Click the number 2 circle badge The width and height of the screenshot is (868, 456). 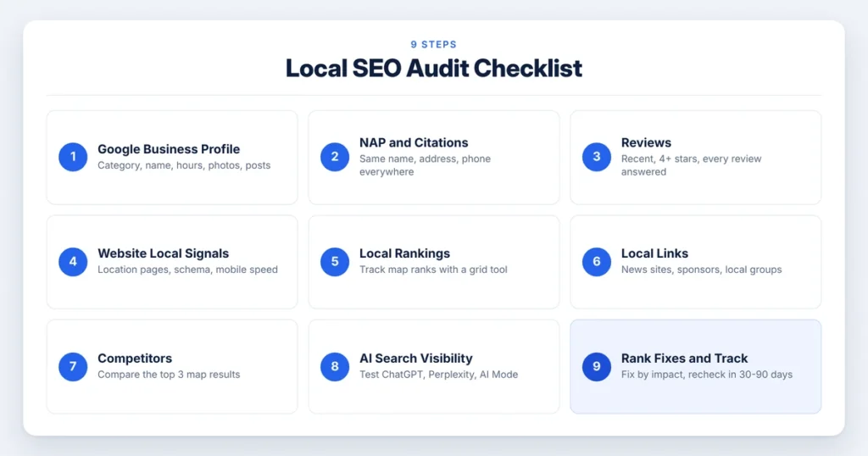[x=335, y=157]
